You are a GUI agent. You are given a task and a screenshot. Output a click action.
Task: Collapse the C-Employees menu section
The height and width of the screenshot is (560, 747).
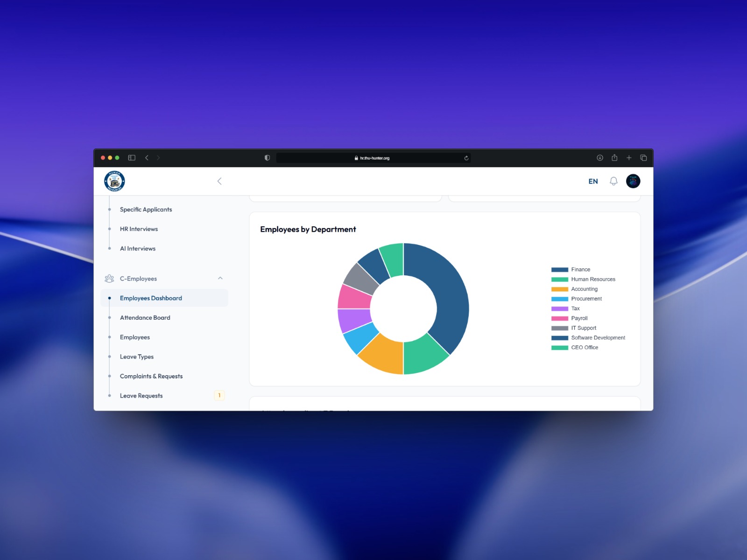[x=220, y=279]
